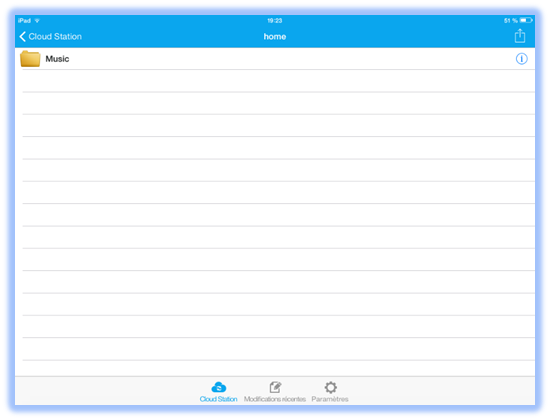Click the iPad label in status bar
This screenshot has height=420, width=550.
25,21
